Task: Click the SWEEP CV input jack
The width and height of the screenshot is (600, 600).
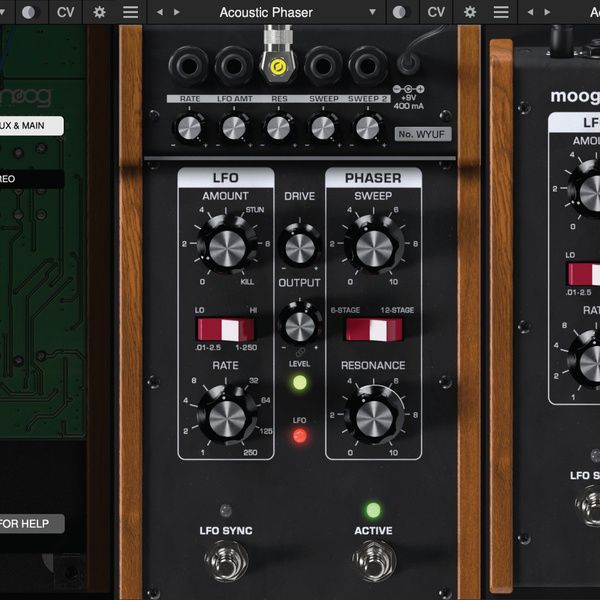Action: click(323, 66)
